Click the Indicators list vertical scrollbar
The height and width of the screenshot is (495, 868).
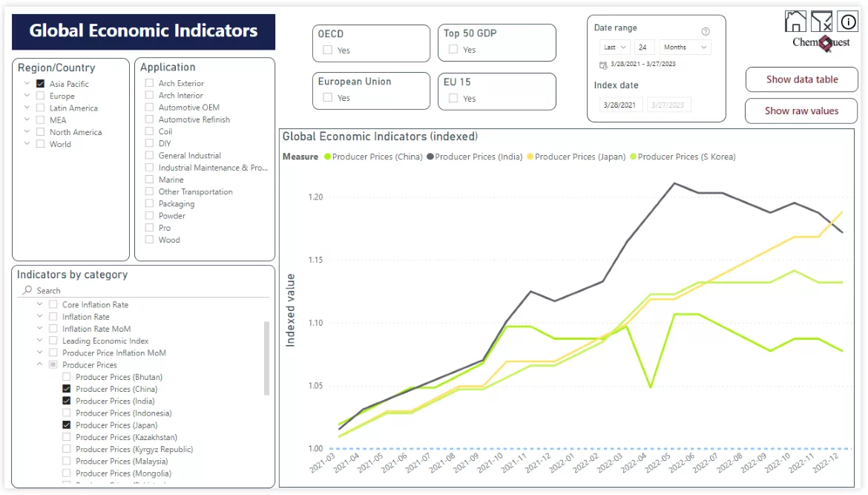pyautogui.click(x=266, y=358)
